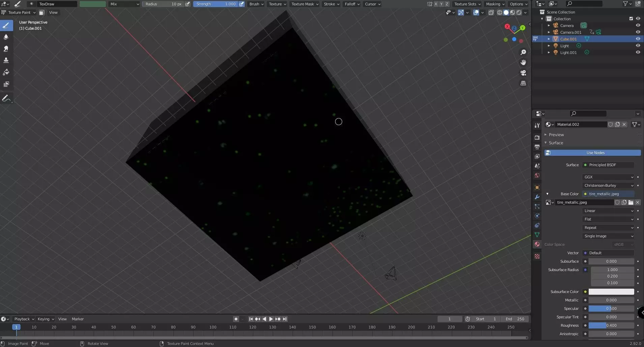Open the Christensen-Burley subsurface dropdown
This screenshot has width=644, height=347.
pyautogui.click(x=608, y=185)
